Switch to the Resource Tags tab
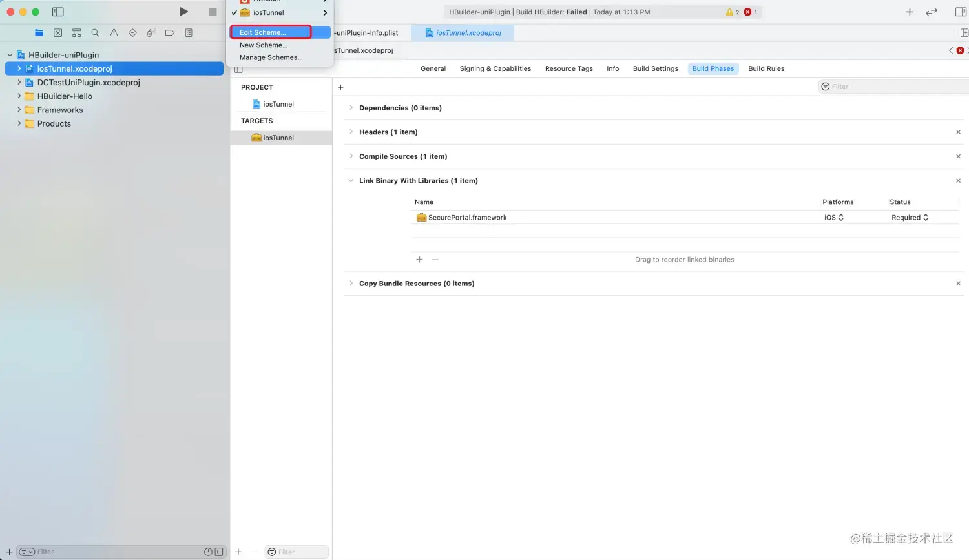 pyautogui.click(x=568, y=69)
